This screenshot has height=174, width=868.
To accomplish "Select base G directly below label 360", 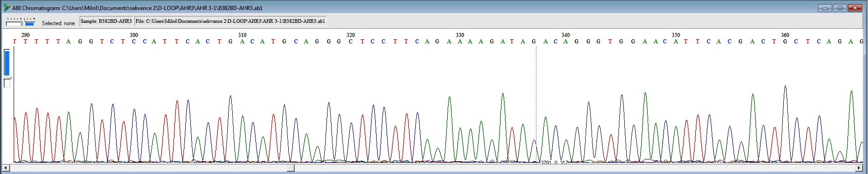I will click(x=785, y=42).
